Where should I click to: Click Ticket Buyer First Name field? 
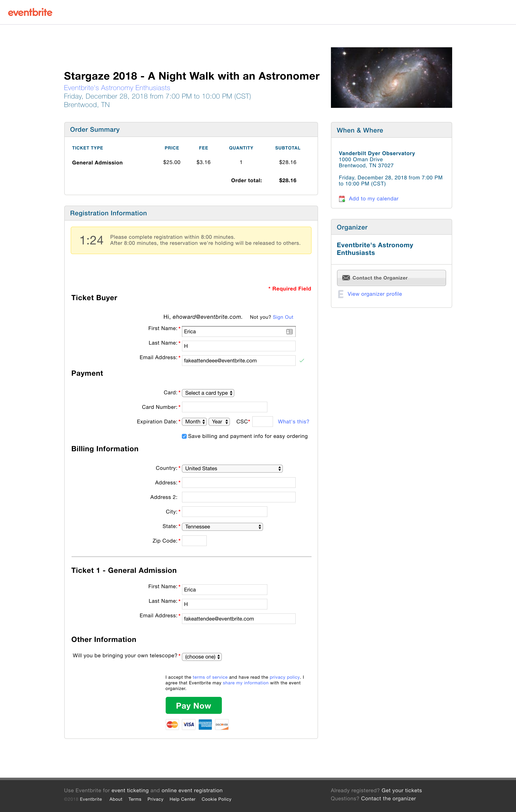(x=239, y=331)
